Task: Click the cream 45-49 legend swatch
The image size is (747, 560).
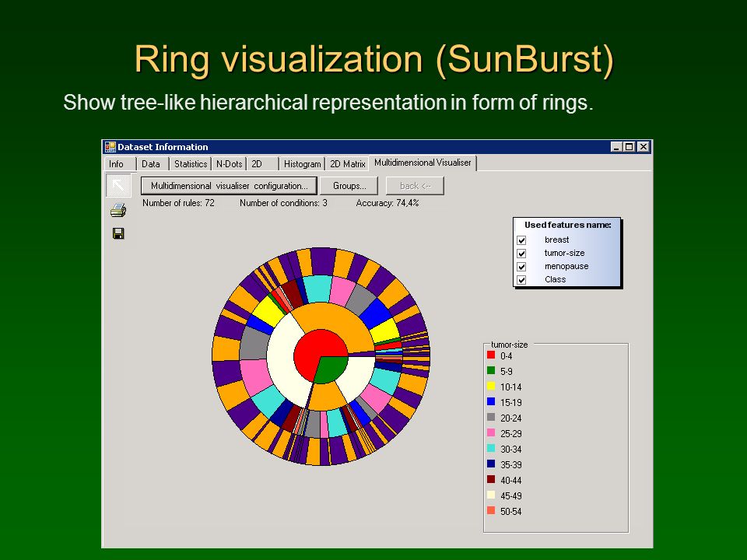Action: click(x=491, y=495)
